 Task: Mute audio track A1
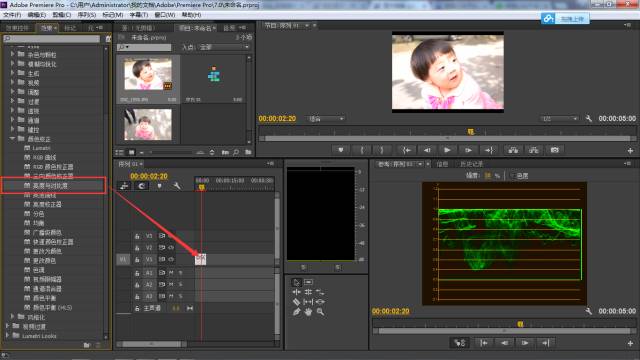(171, 273)
